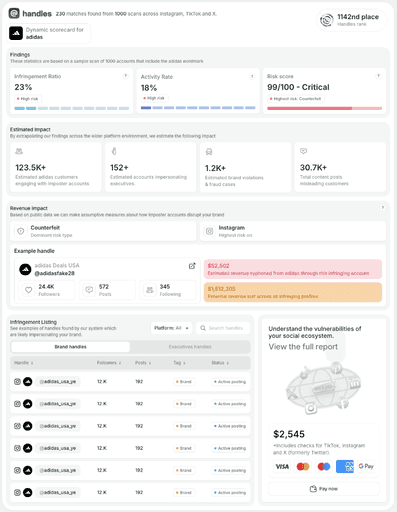Switch to Brand handles tab
Viewport: 397px width, 512px height.
[70, 347]
